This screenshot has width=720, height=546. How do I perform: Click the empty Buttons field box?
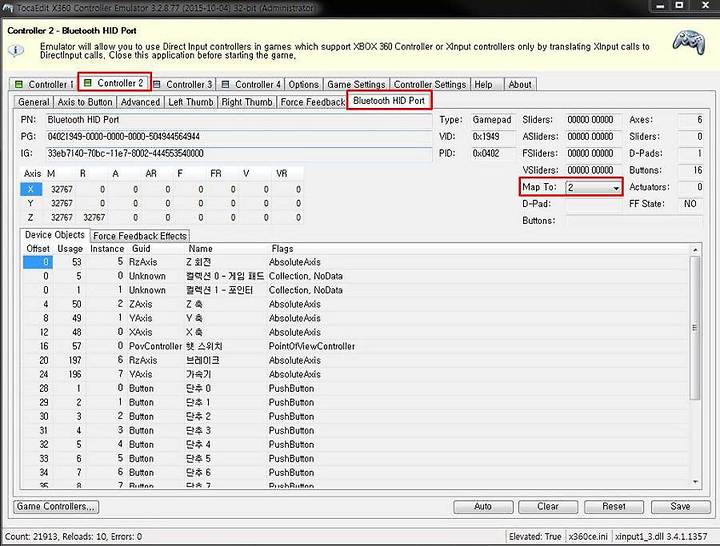tap(634, 221)
